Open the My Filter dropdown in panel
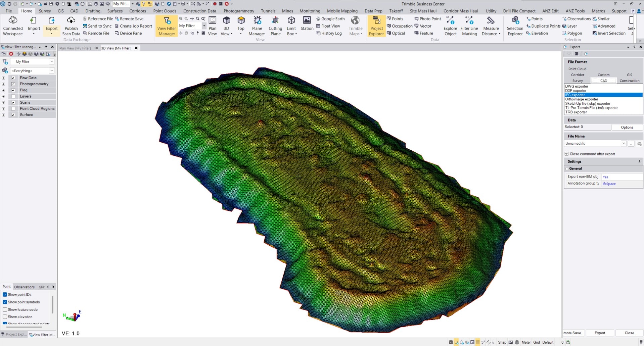 click(x=52, y=61)
